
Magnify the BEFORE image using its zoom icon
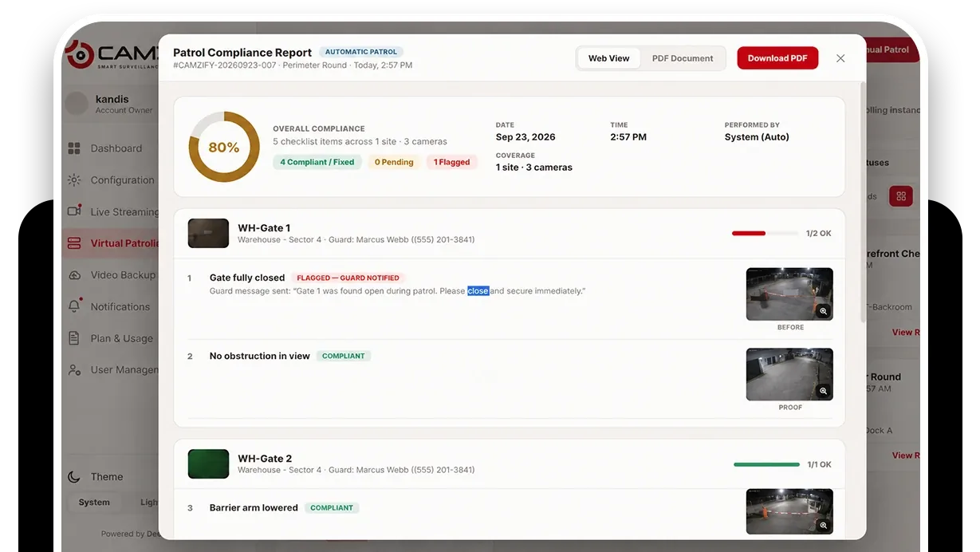click(823, 311)
